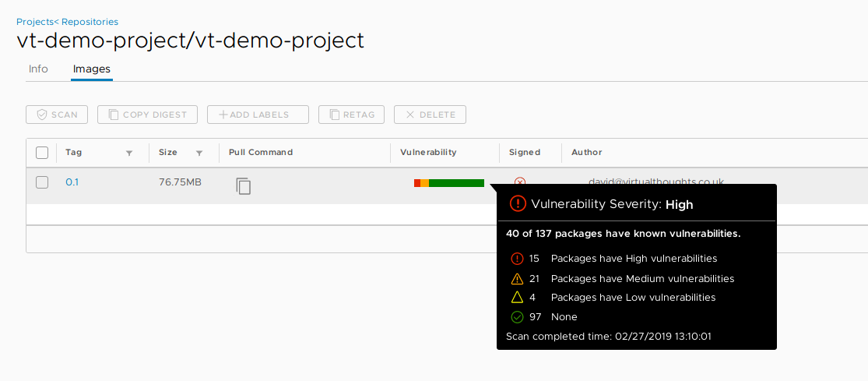Switch to the Info tab
The width and height of the screenshot is (868, 381).
point(38,69)
